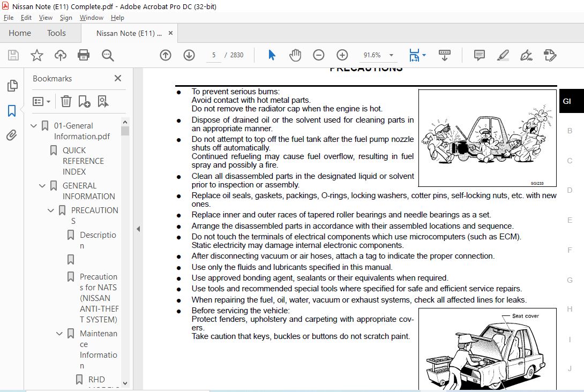Screen dimensions: 584x392
Task: Open bookmark options list dropdown
Action: [41, 101]
